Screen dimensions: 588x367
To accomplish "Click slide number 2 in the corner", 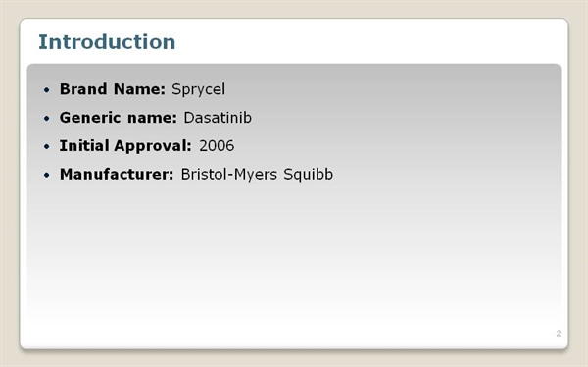I will (x=559, y=334).
